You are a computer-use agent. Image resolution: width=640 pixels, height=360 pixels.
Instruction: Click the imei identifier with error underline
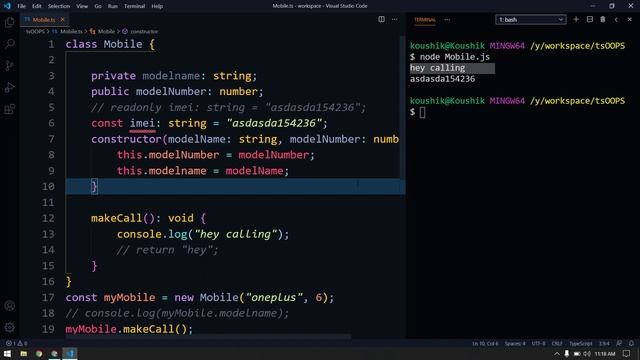click(x=142, y=123)
